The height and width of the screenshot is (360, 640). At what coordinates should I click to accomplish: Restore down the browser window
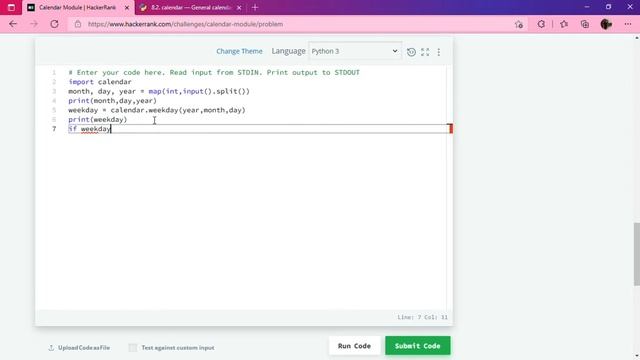(x=608, y=7)
